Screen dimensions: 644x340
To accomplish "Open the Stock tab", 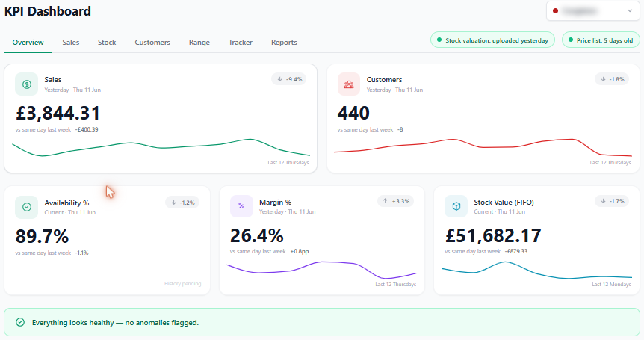I will [x=107, y=43].
